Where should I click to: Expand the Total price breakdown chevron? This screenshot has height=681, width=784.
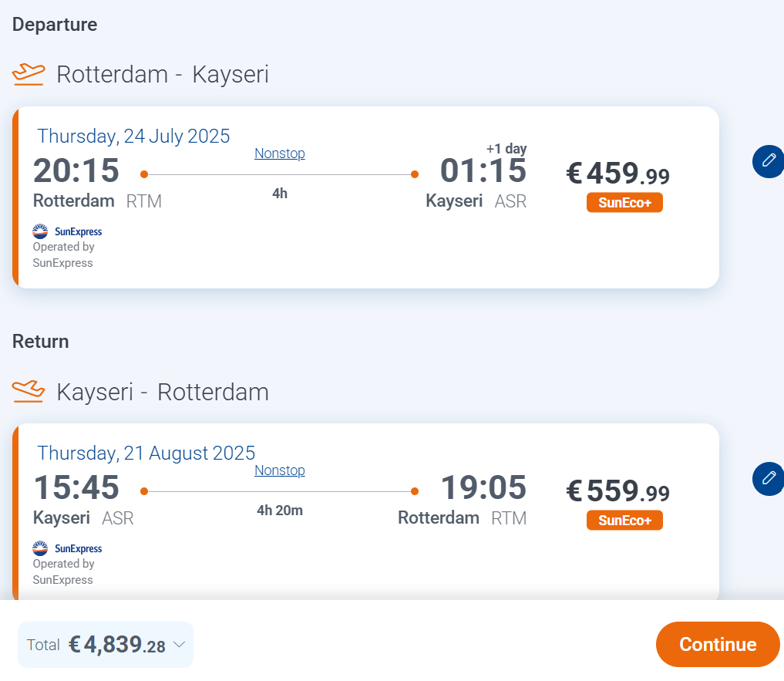179,645
